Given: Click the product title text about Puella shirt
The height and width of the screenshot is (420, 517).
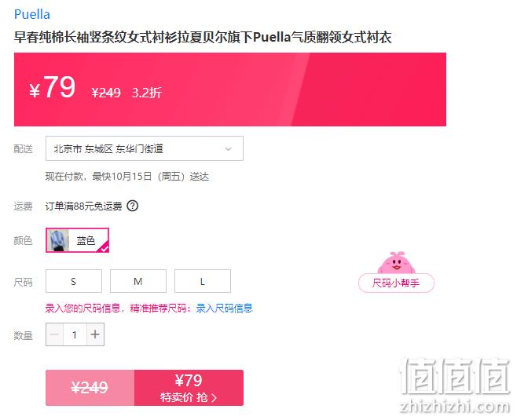Looking at the screenshot, I should coord(203,37).
